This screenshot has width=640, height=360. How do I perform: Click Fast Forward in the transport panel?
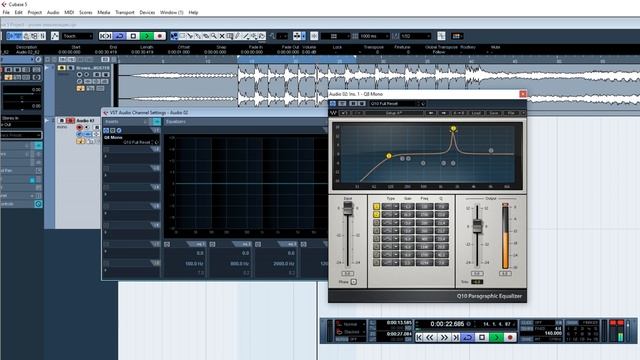click(444, 338)
